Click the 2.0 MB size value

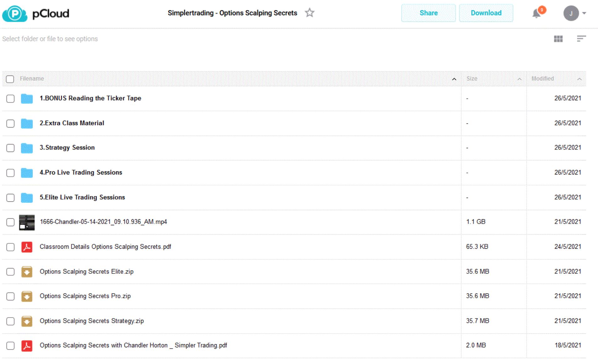pos(476,346)
